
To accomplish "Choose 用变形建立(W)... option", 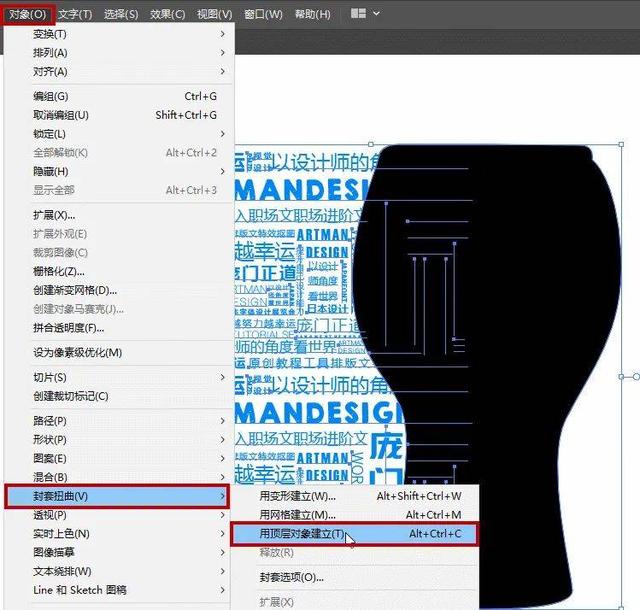I will pos(355,496).
